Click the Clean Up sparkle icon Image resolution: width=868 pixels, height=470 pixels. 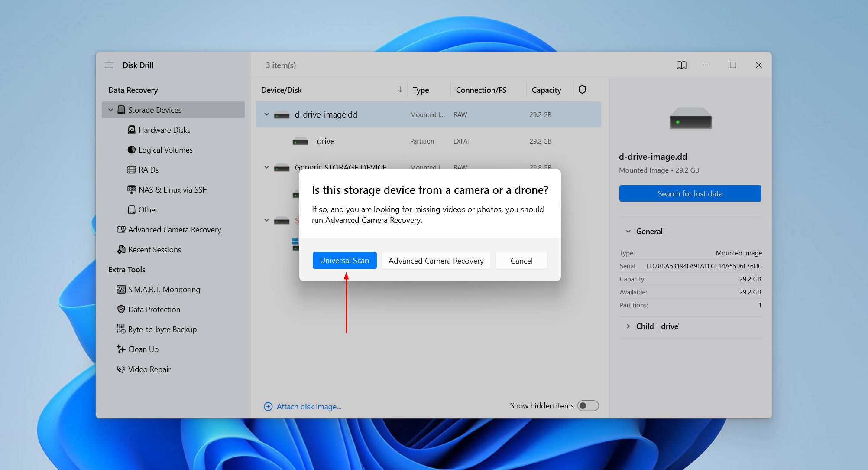click(121, 349)
